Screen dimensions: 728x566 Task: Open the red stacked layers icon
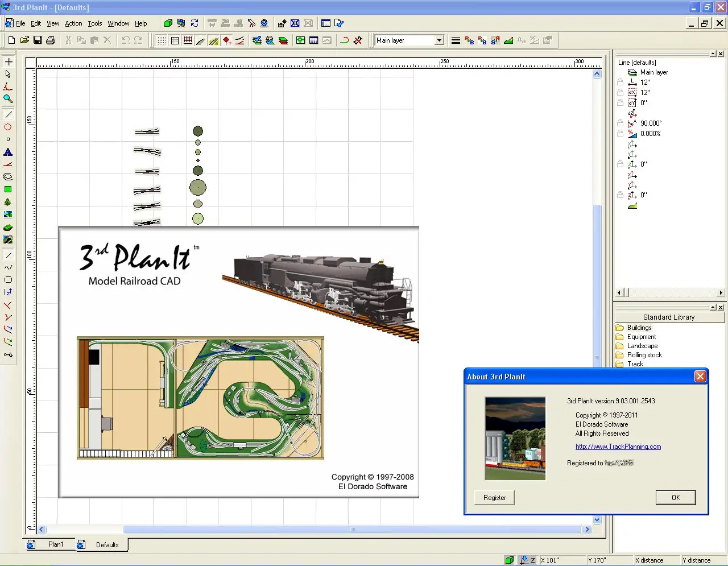click(x=283, y=40)
